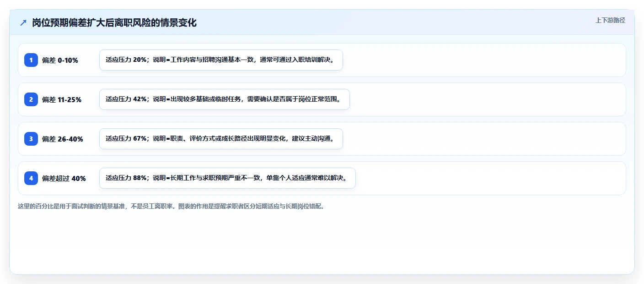Click the 偏差超过 40% label

64,179
